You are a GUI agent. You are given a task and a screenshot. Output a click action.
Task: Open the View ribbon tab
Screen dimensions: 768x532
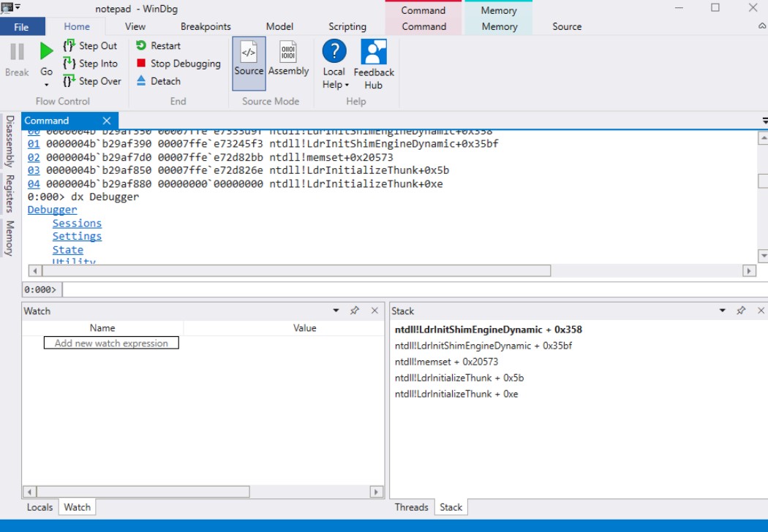[135, 26]
